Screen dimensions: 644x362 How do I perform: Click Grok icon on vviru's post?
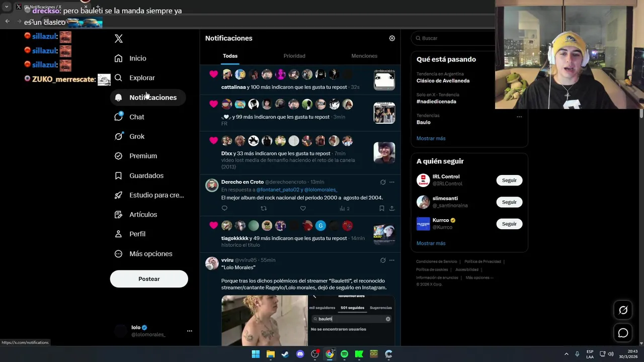point(383,260)
